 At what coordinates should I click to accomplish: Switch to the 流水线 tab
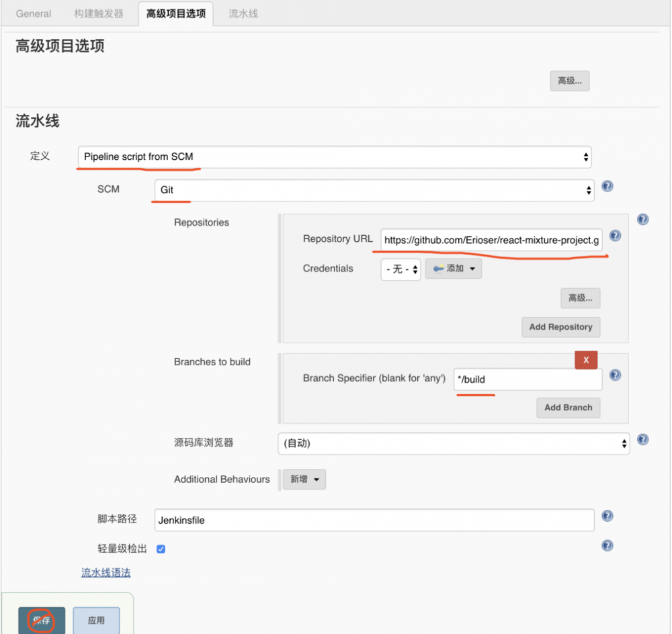pyautogui.click(x=243, y=13)
